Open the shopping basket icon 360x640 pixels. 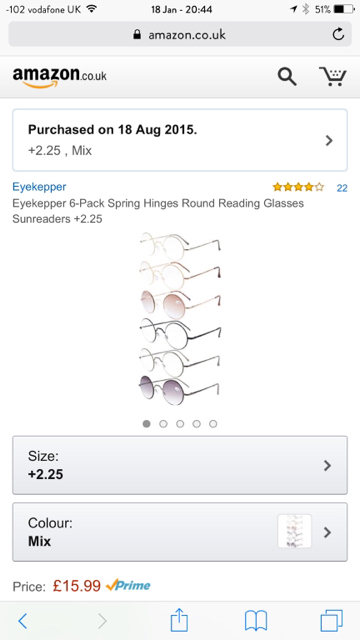pyautogui.click(x=333, y=77)
